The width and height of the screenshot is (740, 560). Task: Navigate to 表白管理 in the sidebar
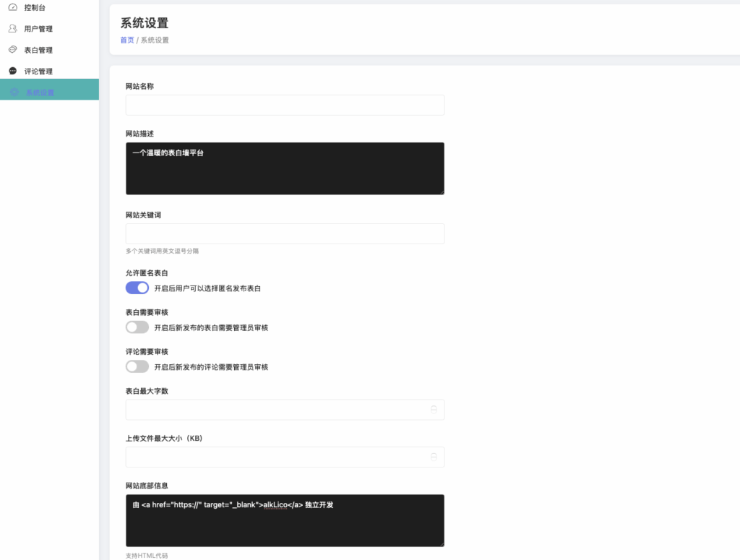click(x=34, y=49)
